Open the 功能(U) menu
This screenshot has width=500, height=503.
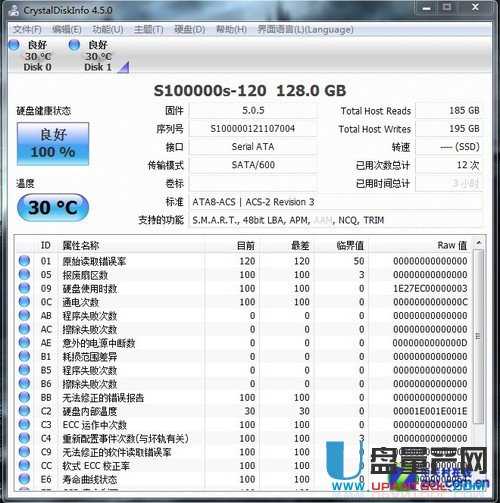click(108, 29)
